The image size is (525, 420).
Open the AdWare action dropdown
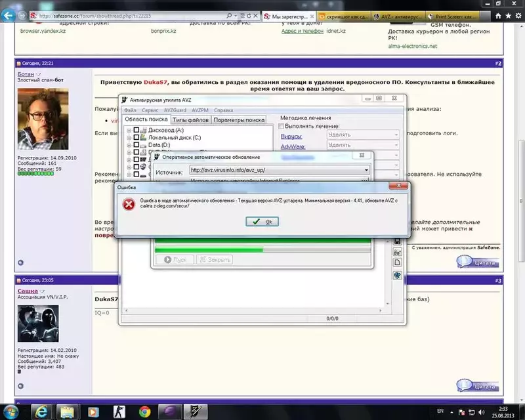click(363, 145)
